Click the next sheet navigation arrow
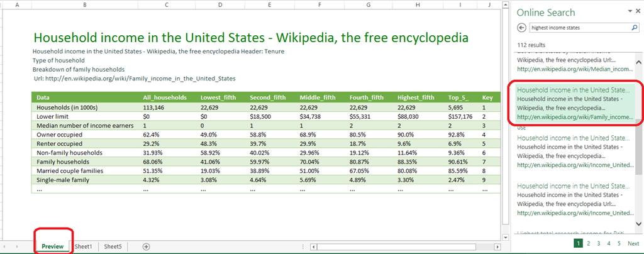This screenshot has height=254, width=644. pyautogui.click(x=17, y=246)
